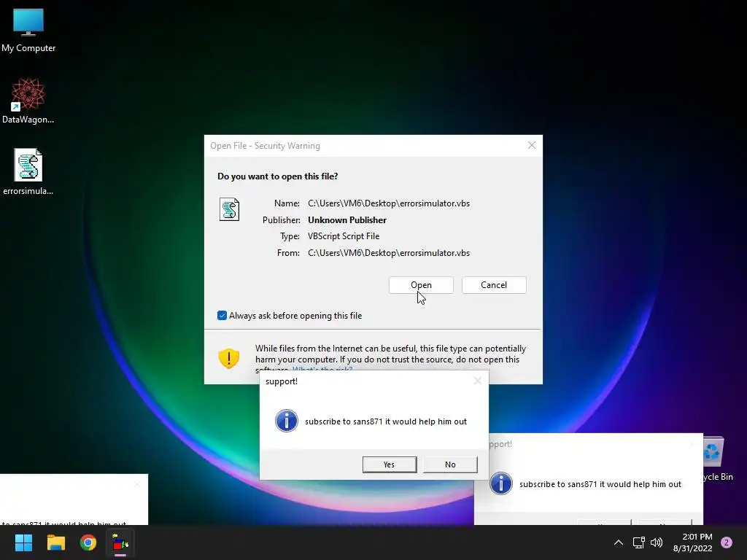Show hidden system tray icons

point(619,542)
